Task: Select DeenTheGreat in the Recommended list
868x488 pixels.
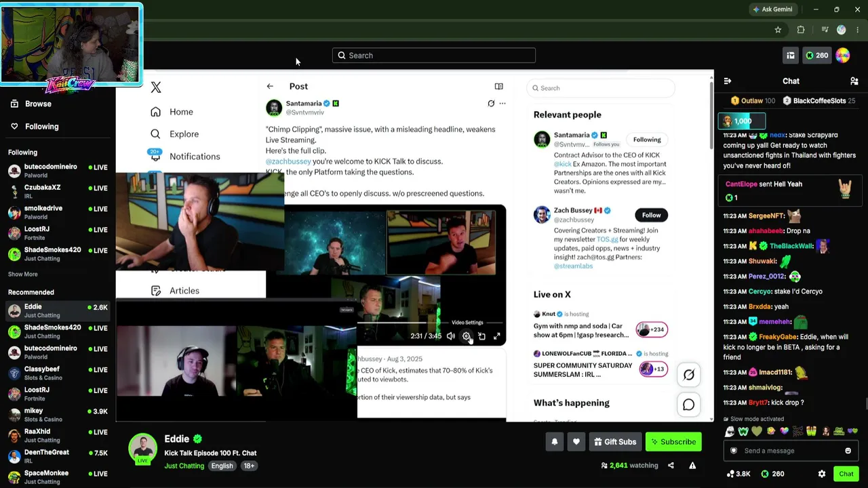Action: coord(58,456)
